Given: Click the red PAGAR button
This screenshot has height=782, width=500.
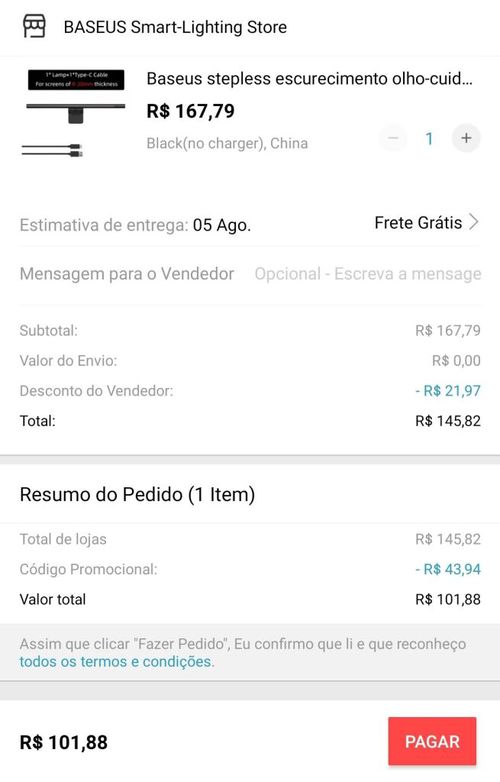Looking at the screenshot, I should [x=432, y=741].
